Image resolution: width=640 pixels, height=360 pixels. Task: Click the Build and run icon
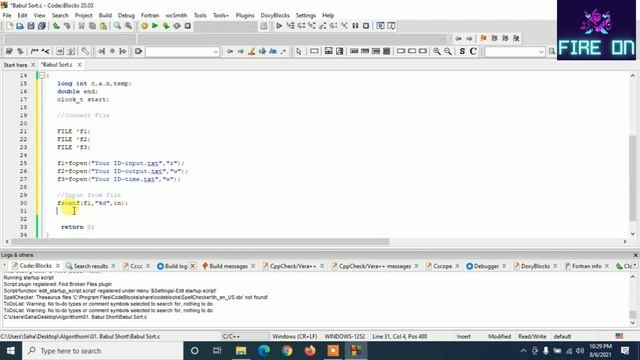[x=166, y=26]
